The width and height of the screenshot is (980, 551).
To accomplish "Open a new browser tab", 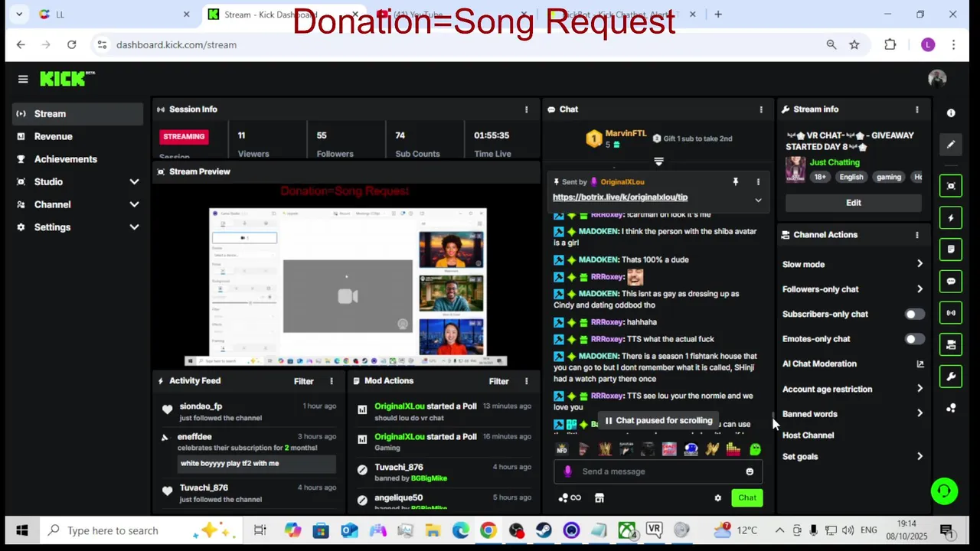I will coord(717,15).
